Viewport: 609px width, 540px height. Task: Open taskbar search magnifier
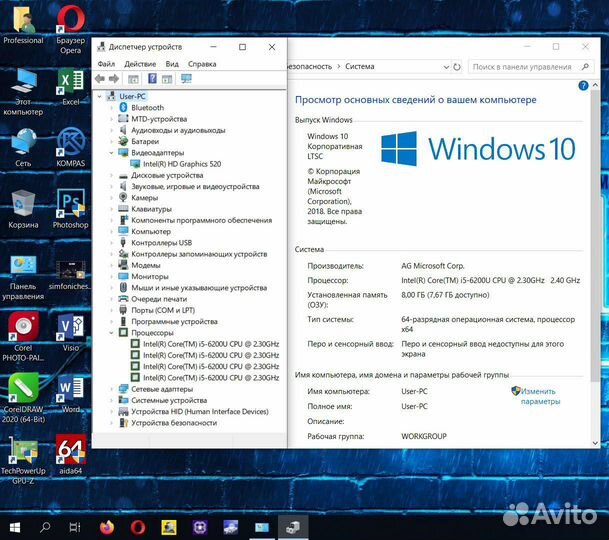[x=45, y=527]
